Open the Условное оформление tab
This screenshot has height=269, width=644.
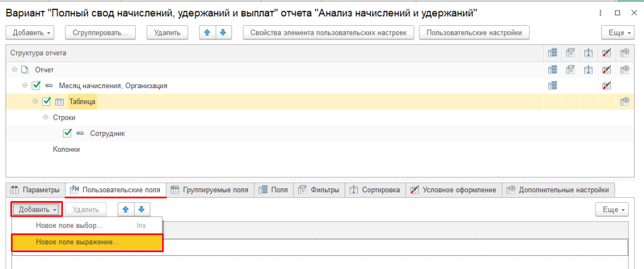(453, 190)
